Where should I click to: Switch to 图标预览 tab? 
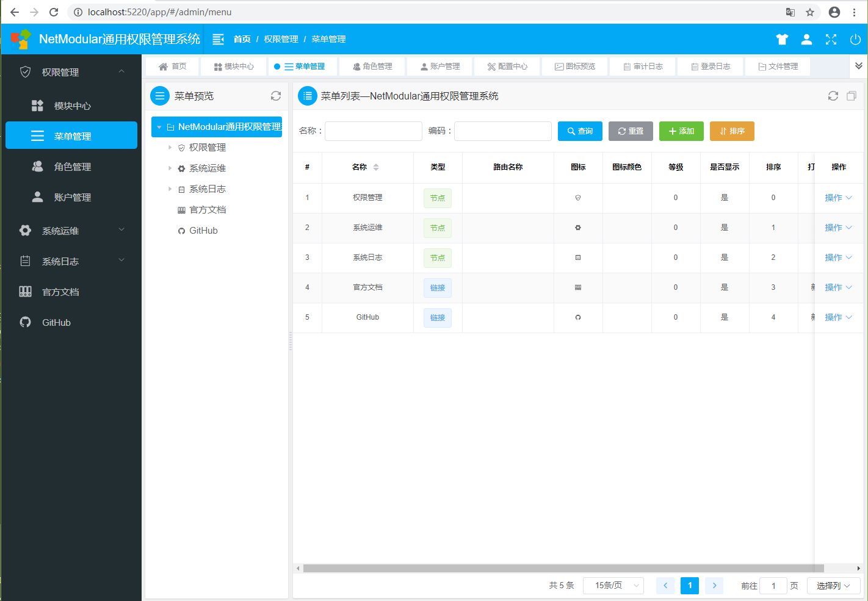coord(575,66)
